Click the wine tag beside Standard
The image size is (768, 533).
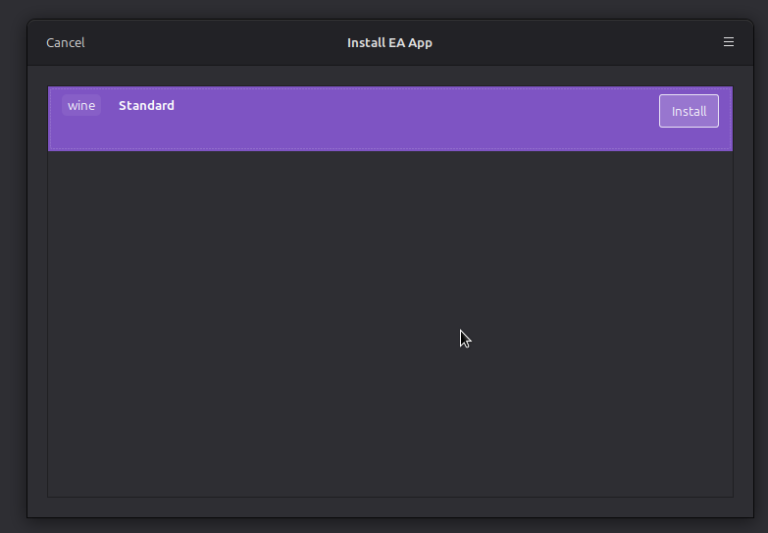[x=81, y=106]
